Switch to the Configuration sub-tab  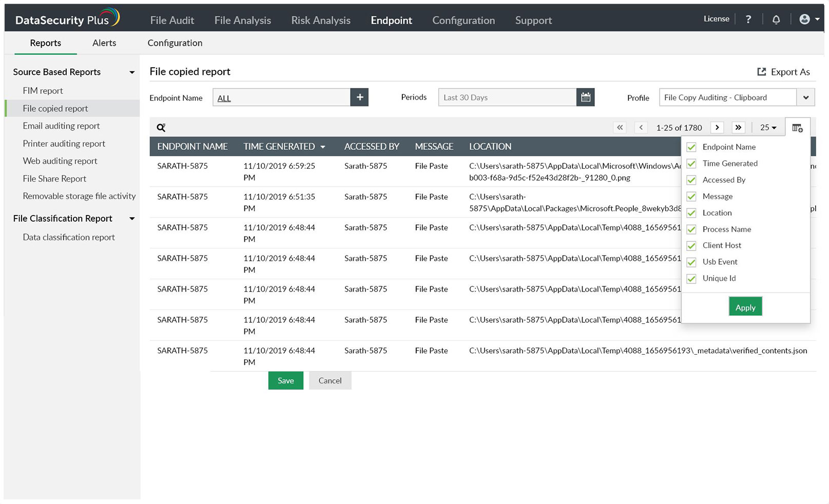pyautogui.click(x=175, y=43)
